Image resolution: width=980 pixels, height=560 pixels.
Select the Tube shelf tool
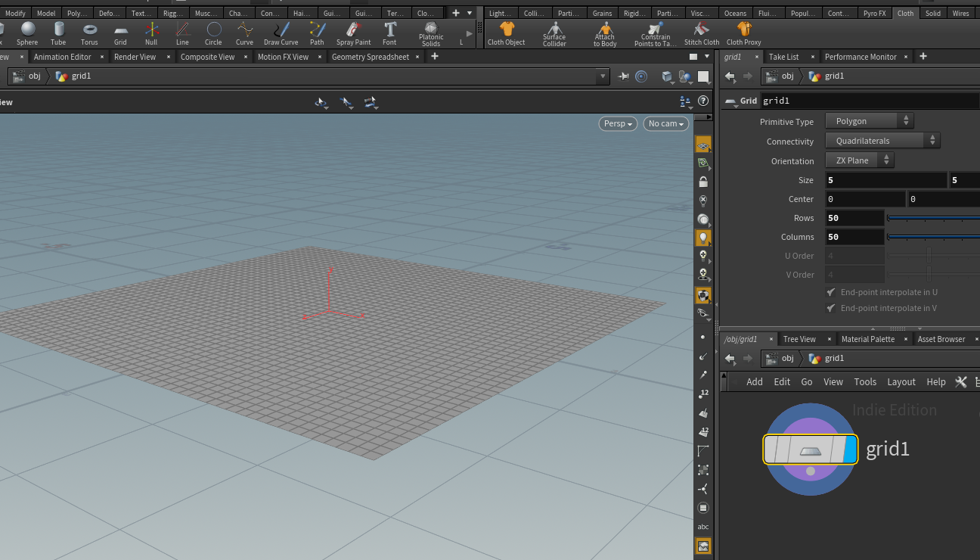(x=58, y=33)
